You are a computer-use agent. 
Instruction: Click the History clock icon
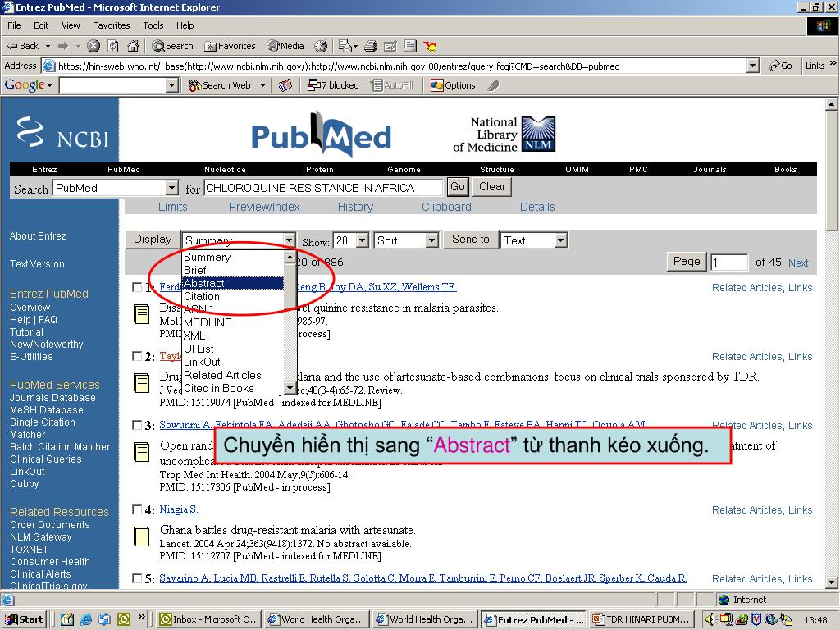(321, 46)
